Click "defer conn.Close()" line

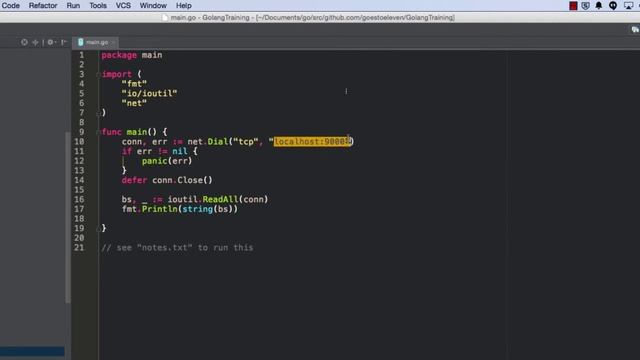click(x=167, y=180)
